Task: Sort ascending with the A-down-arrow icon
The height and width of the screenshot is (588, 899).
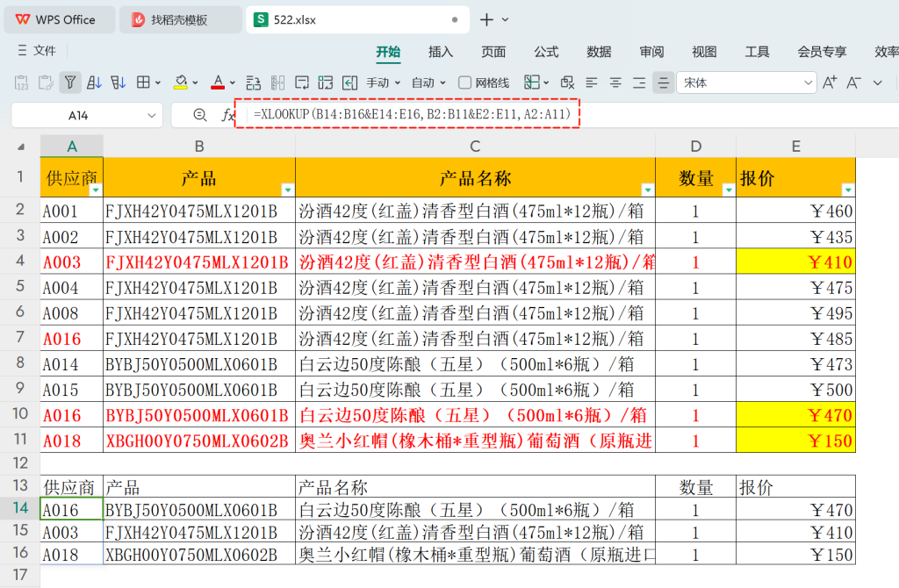Action: pyautogui.click(x=94, y=82)
